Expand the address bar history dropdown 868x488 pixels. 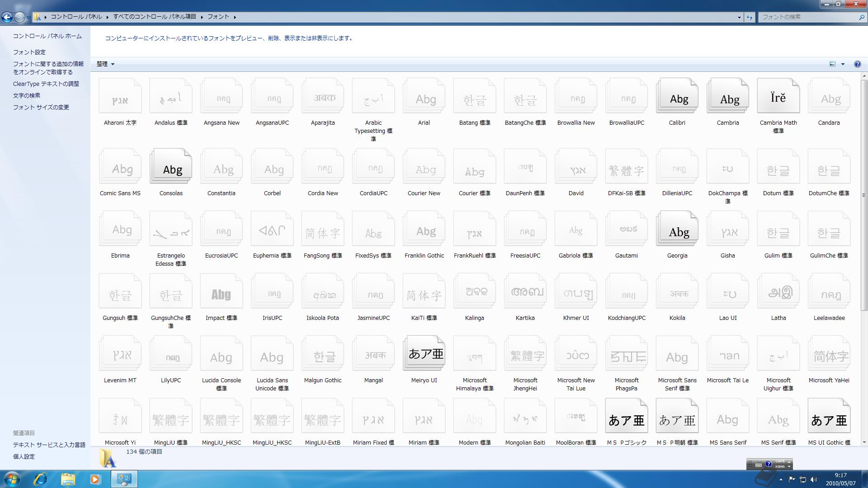pos(739,17)
